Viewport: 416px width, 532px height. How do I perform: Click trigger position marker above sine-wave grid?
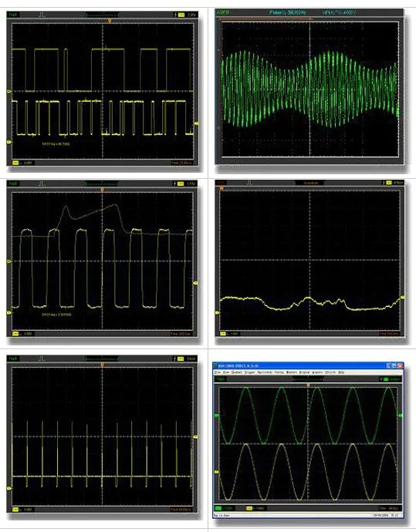tap(308, 385)
